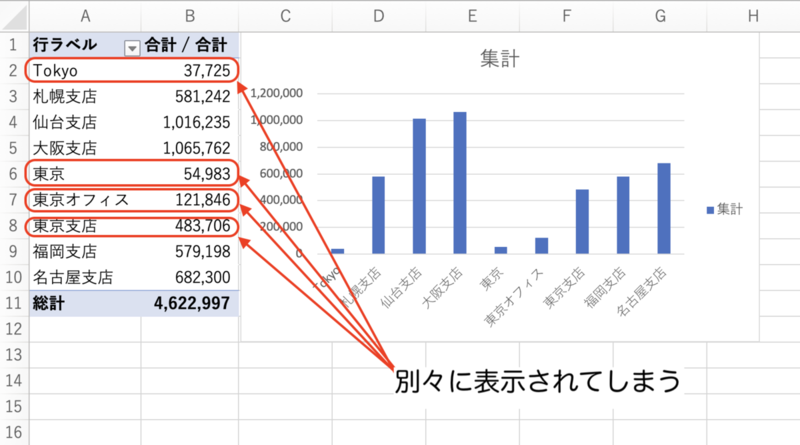Select the value 682,300
This screenshot has width=800, height=445.
coord(203,278)
